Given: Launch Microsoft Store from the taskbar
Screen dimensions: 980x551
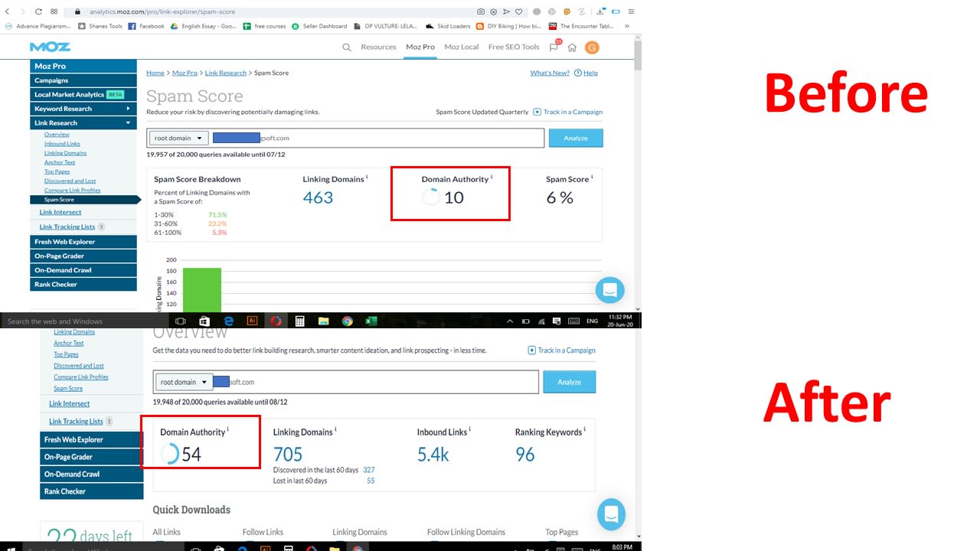Looking at the screenshot, I should click(204, 321).
